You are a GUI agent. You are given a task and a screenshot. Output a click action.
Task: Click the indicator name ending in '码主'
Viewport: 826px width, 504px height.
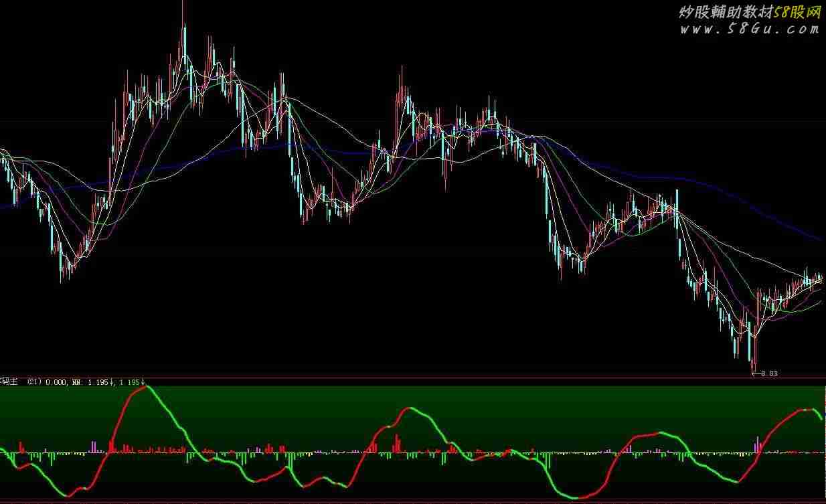point(9,382)
